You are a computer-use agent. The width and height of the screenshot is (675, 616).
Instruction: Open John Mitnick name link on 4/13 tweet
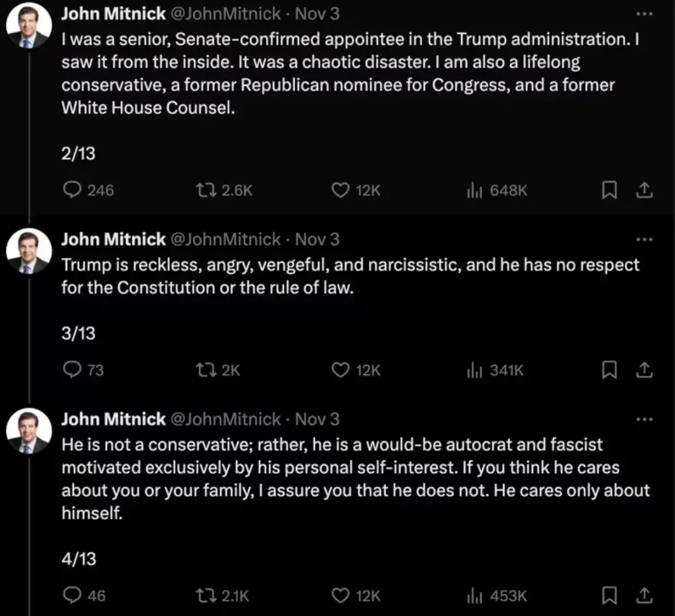pos(113,419)
